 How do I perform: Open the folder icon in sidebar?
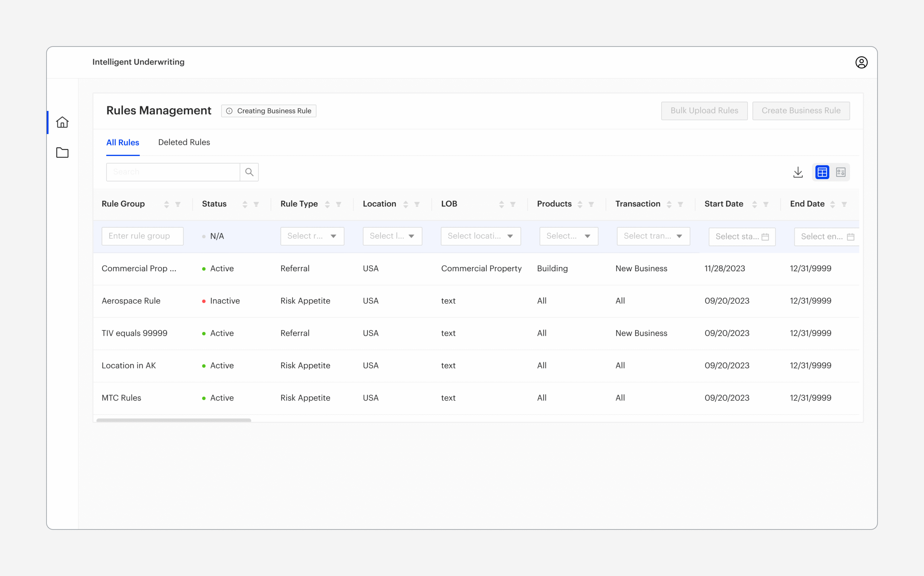(62, 153)
